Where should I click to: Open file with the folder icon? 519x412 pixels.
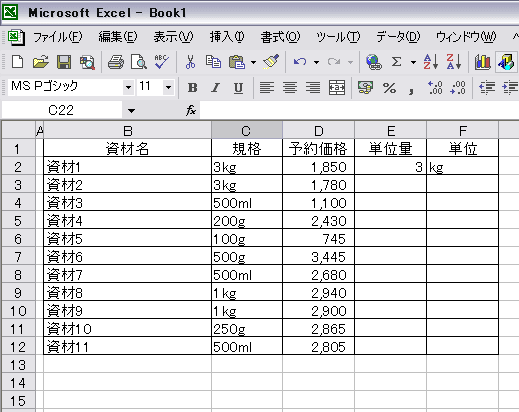click(x=41, y=62)
